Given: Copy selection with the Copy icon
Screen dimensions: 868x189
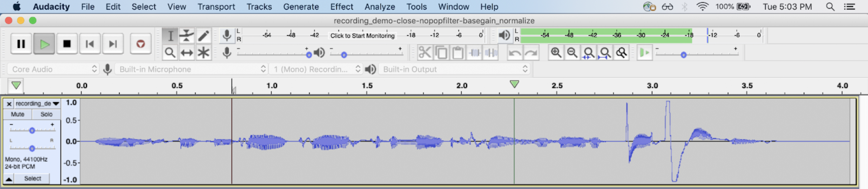Looking at the screenshot, I should pos(441,53).
